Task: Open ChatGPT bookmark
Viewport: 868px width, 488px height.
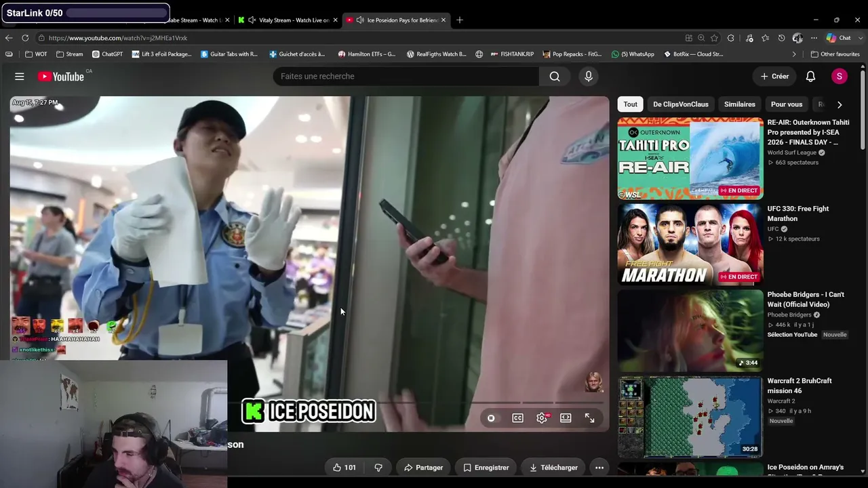Action: tap(107, 54)
